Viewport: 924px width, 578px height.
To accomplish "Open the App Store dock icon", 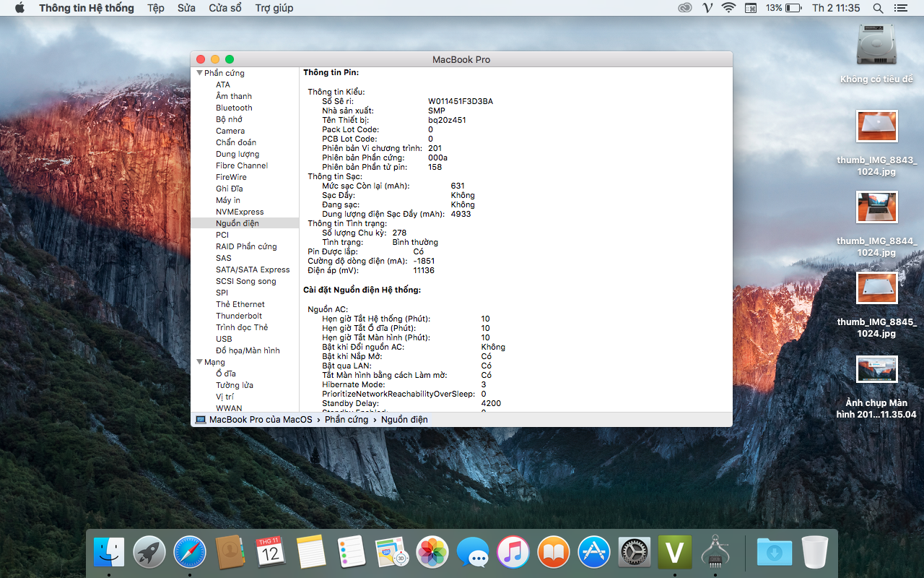I will pos(594,553).
